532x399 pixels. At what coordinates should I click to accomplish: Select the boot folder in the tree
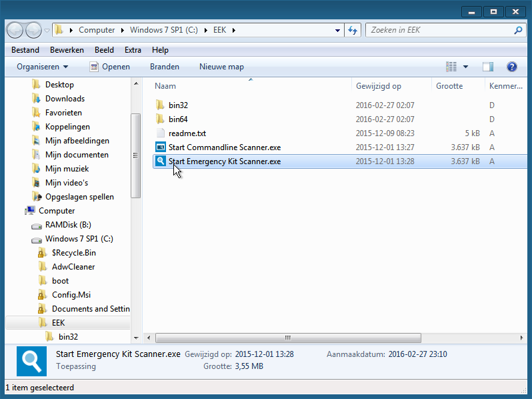60,281
